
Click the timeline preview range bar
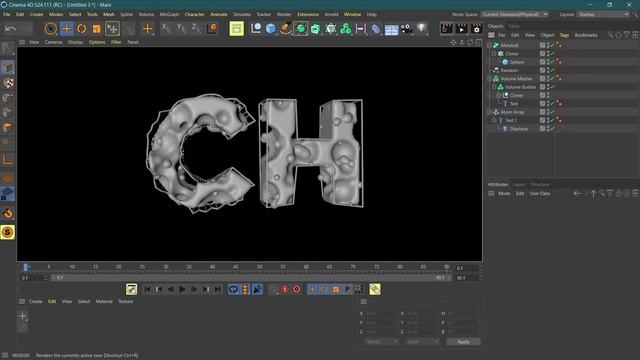(251, 278)
